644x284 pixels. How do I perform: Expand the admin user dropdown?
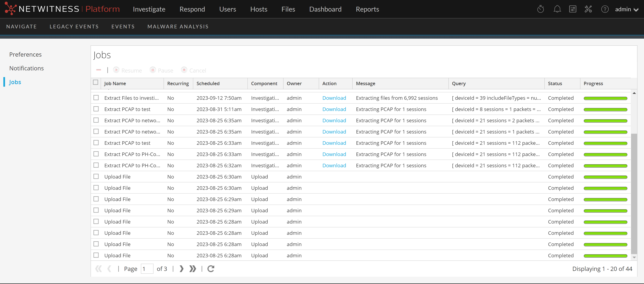(x=626, y=9)
